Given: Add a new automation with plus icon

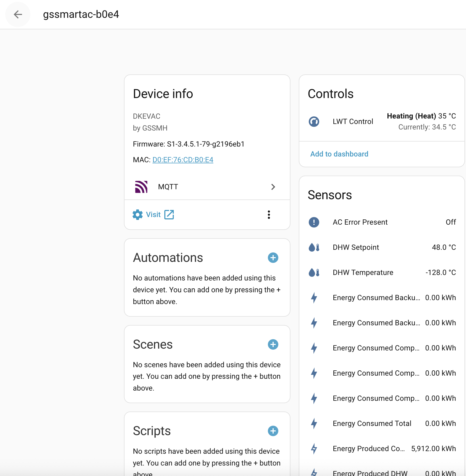Looking at the screenshot, I should pyautogui.click(x=273, y=258).
